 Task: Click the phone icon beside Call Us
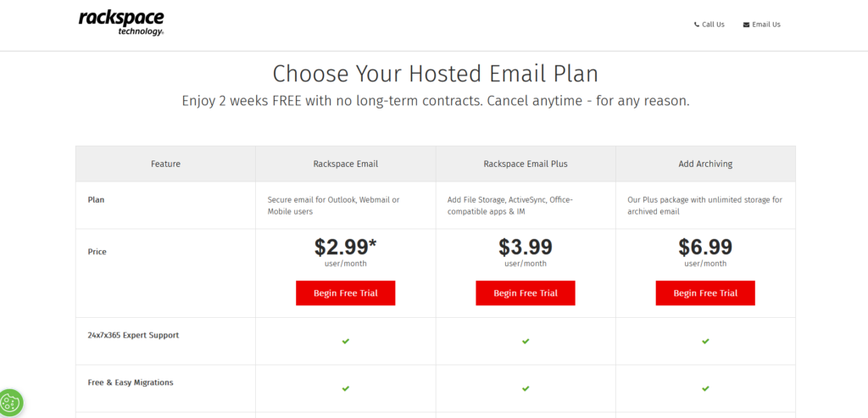[x=697, y=25]
